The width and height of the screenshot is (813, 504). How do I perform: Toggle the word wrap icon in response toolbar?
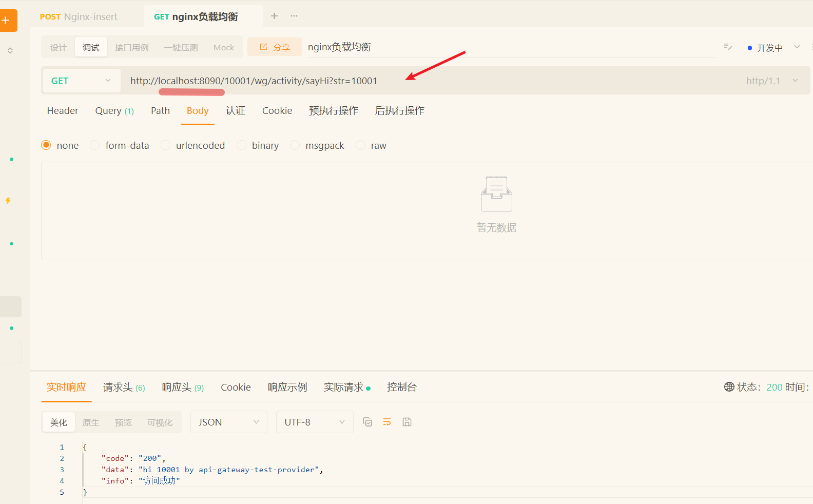(x=387, y=422)
